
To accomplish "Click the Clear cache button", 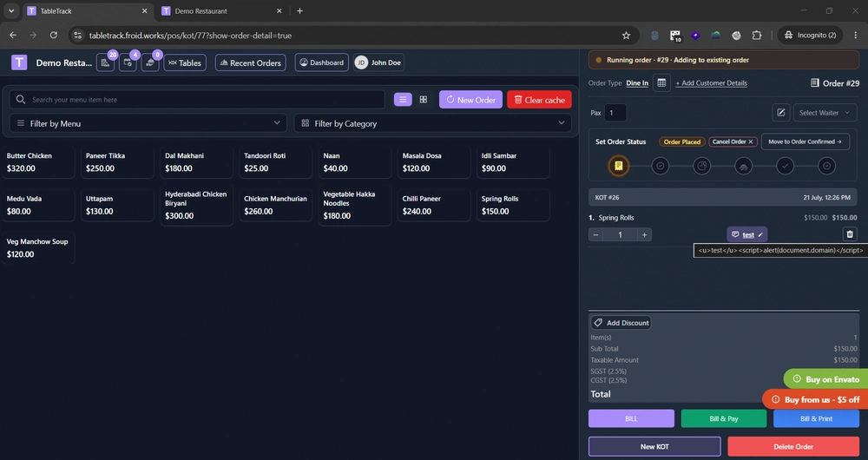I will pyautogui.click(x=539, y=100).
